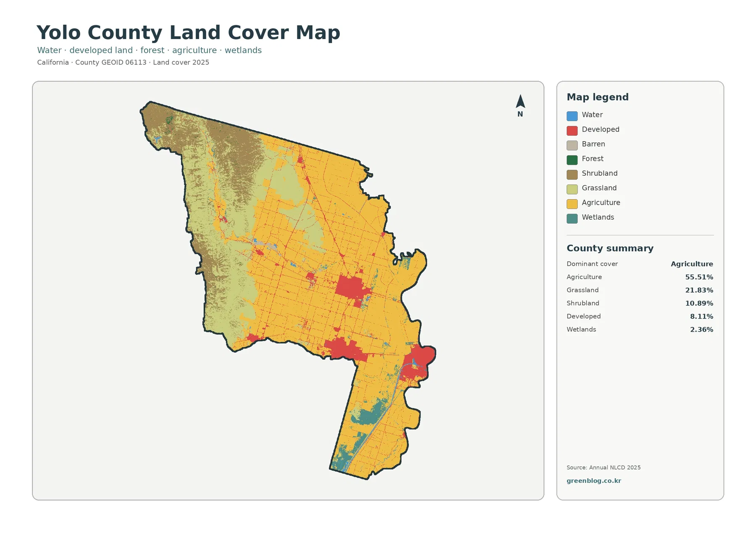756x535 pixels.
Task: Click the Wetlands row label in County summary
Action: coord(581,329)
